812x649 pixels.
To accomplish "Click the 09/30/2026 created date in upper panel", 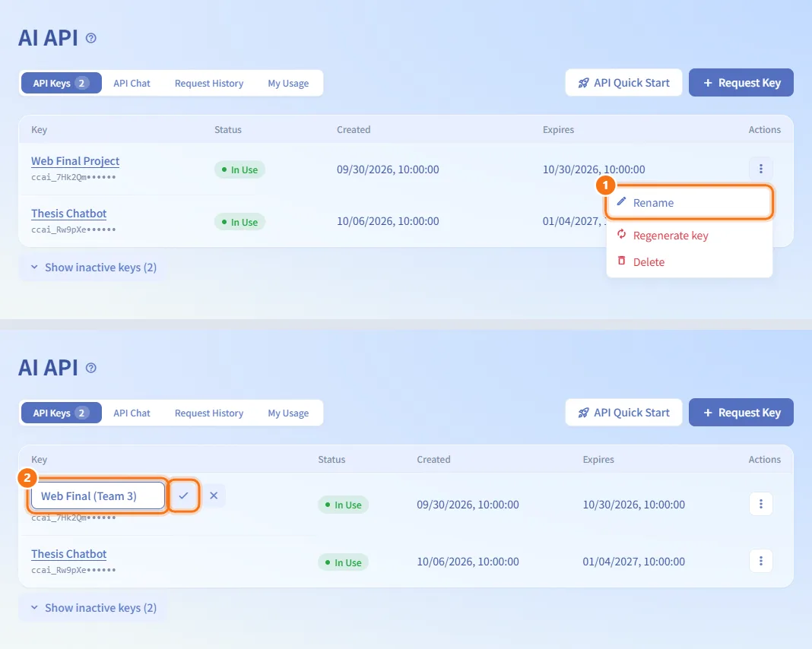I will click(388, 169).
